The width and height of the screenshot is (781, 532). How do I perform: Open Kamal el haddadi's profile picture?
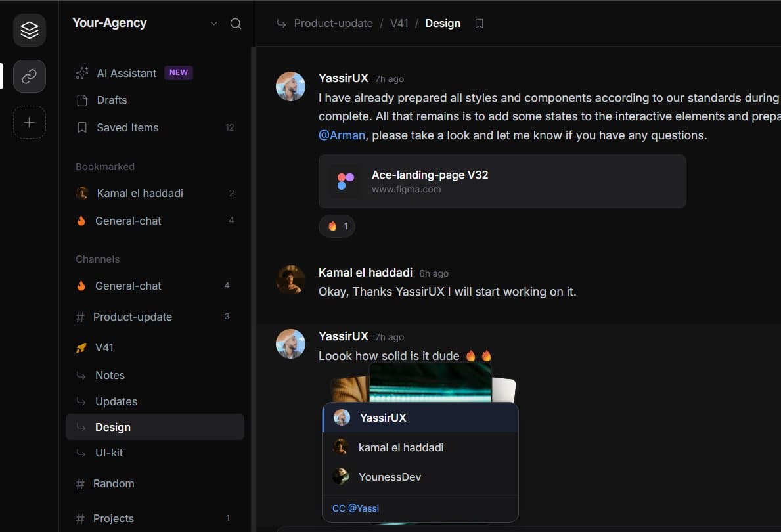290,280
